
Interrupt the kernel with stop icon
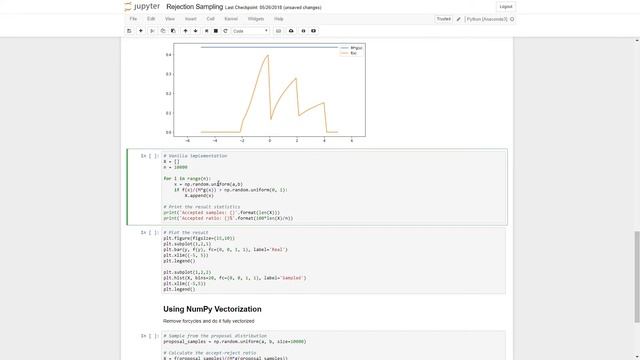click(x=216, y=31)
